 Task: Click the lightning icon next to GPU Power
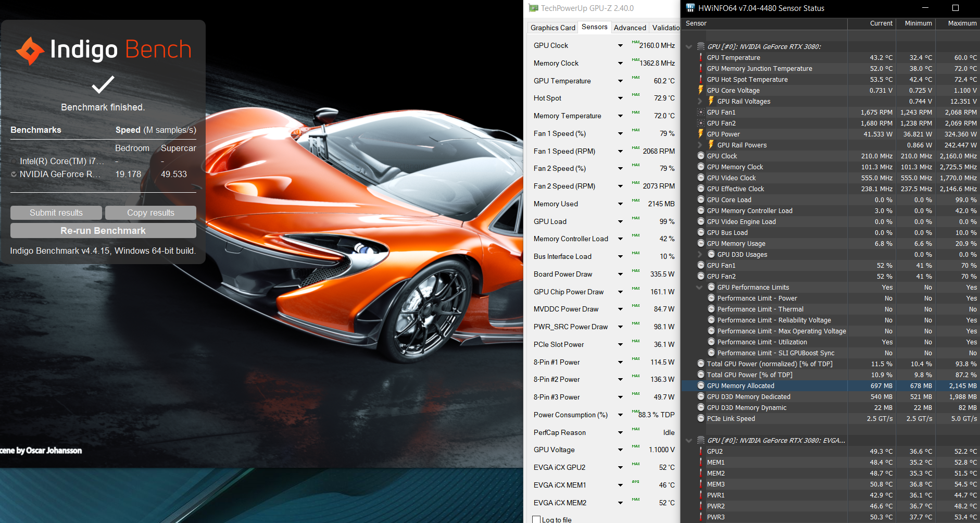pyautogui.click(x=701, y=134)
